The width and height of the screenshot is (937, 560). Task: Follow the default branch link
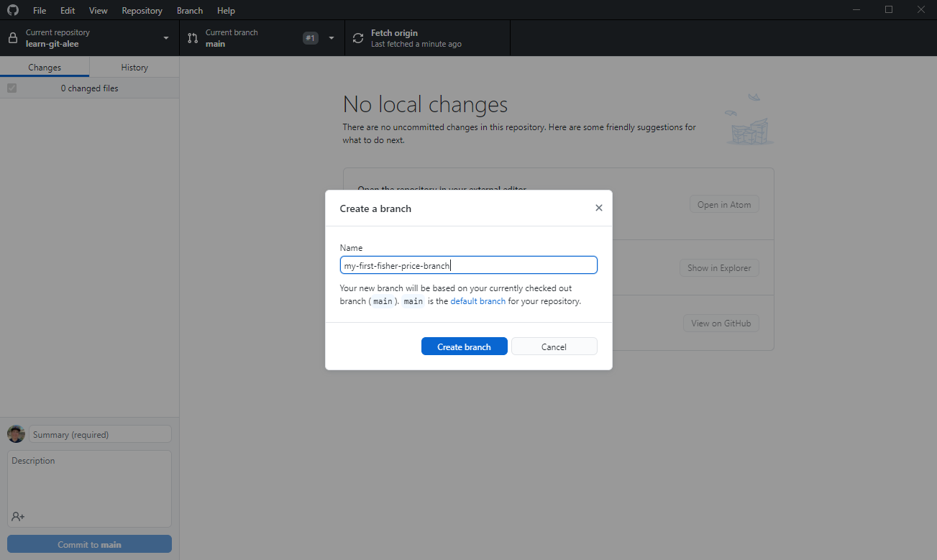pos(477,301)
